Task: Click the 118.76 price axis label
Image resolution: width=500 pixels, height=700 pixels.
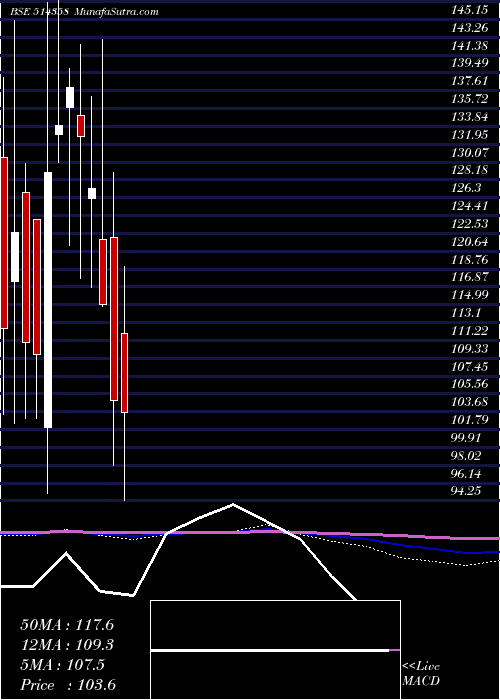Action: 472,260
